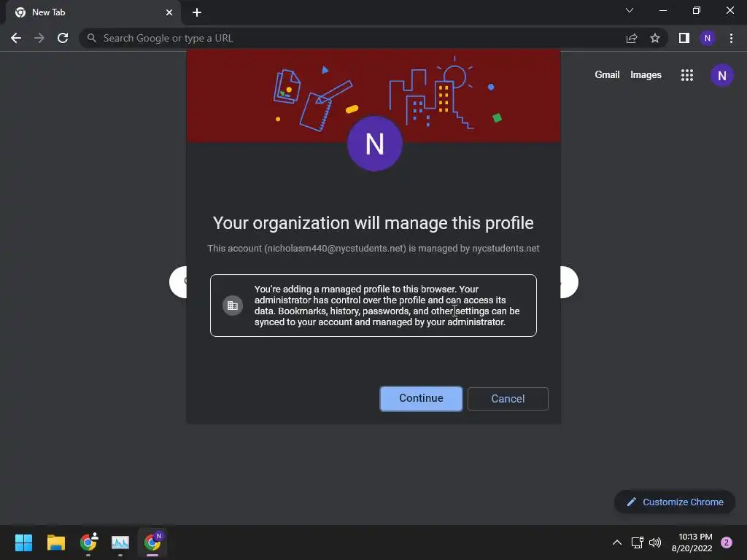Click the large N profile avatar in dialog

click(x=375, y=144)
